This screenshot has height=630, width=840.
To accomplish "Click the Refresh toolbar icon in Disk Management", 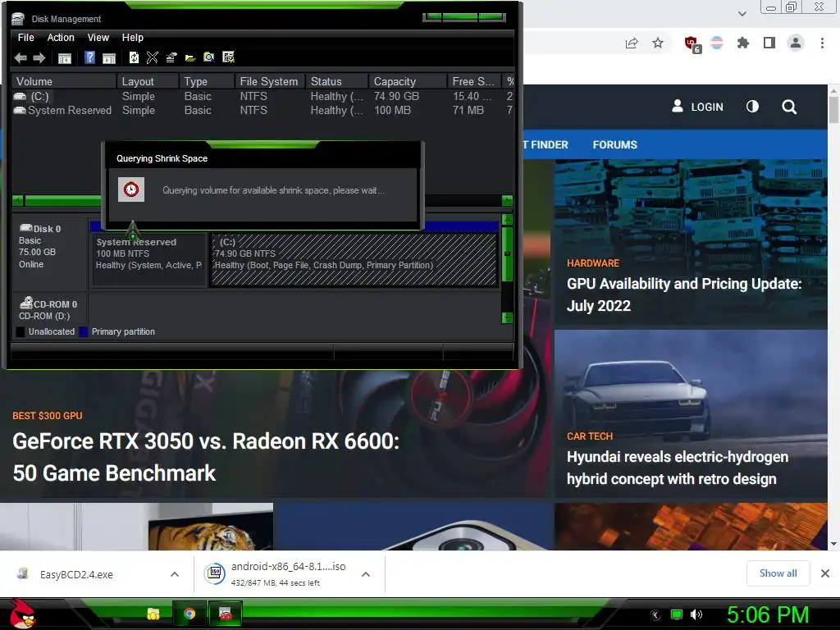I will pos(134,57).
